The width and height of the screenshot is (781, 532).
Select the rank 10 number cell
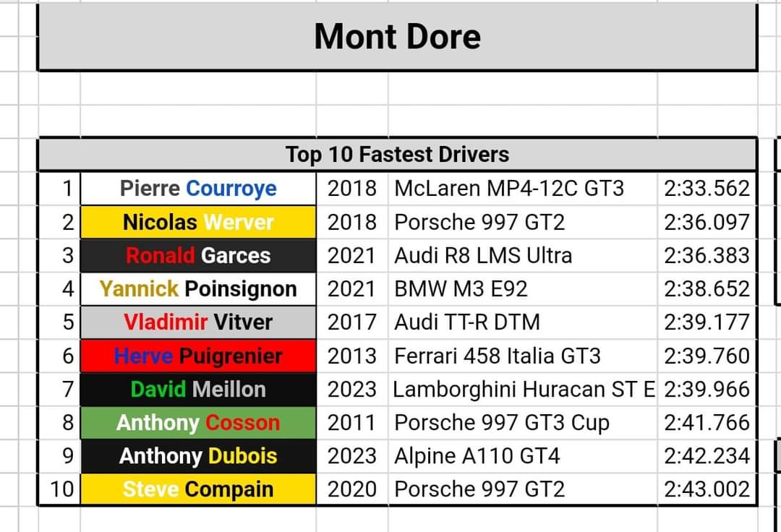pos(61,489)
